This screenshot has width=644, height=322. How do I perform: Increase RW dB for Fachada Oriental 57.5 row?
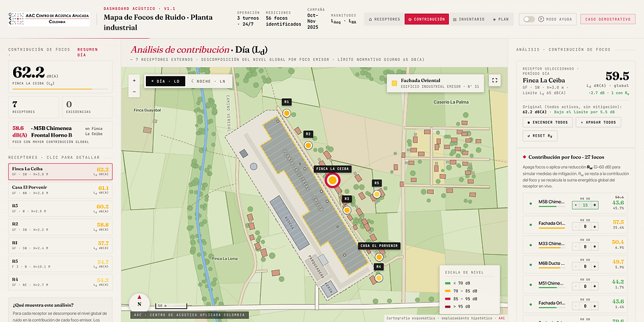point(594,226)
